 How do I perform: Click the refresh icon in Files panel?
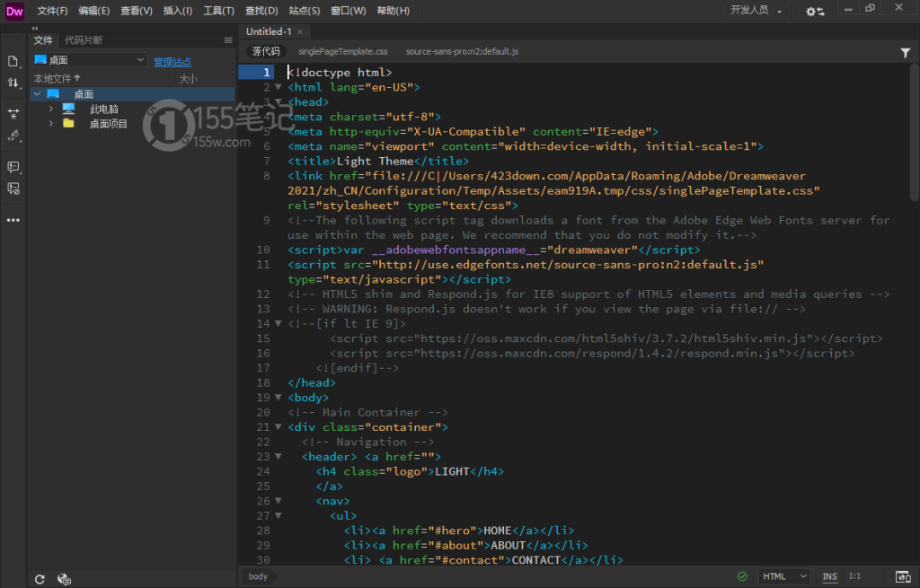point(40,579)
